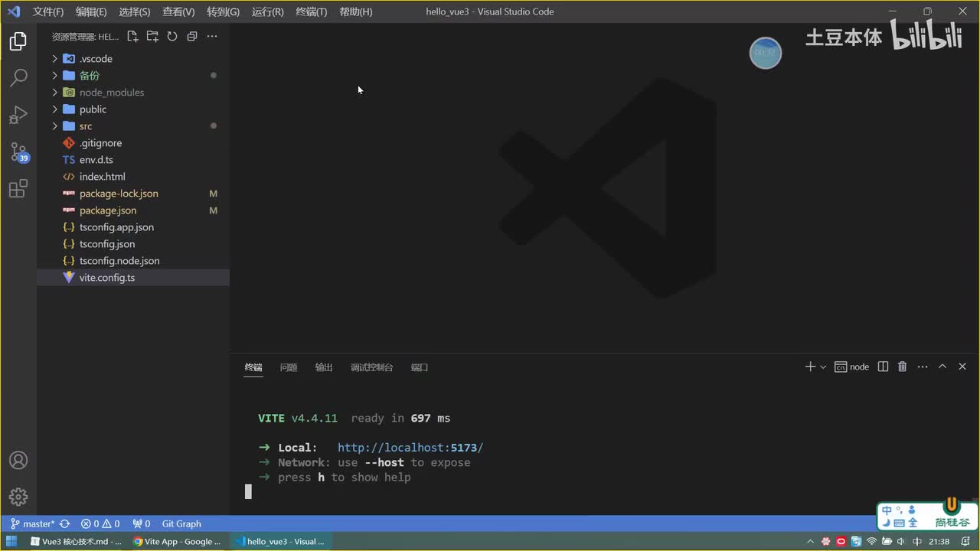Show hidden system tray icons
Viewport: 980px width, 551px height.
[x=811, y=541]
